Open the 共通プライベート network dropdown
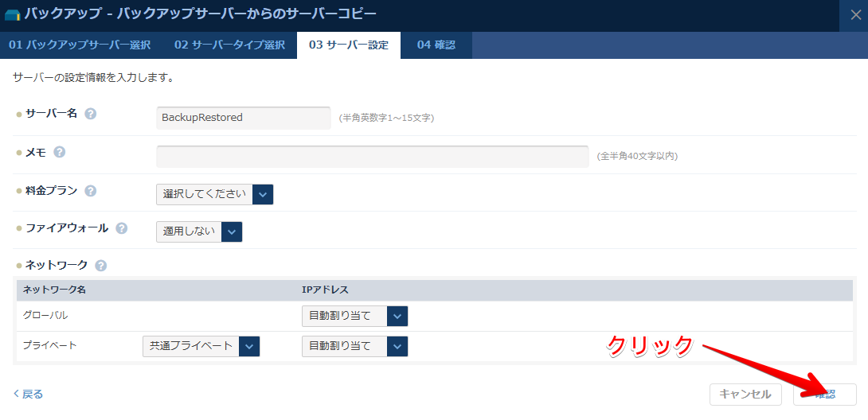 (201, 346)
